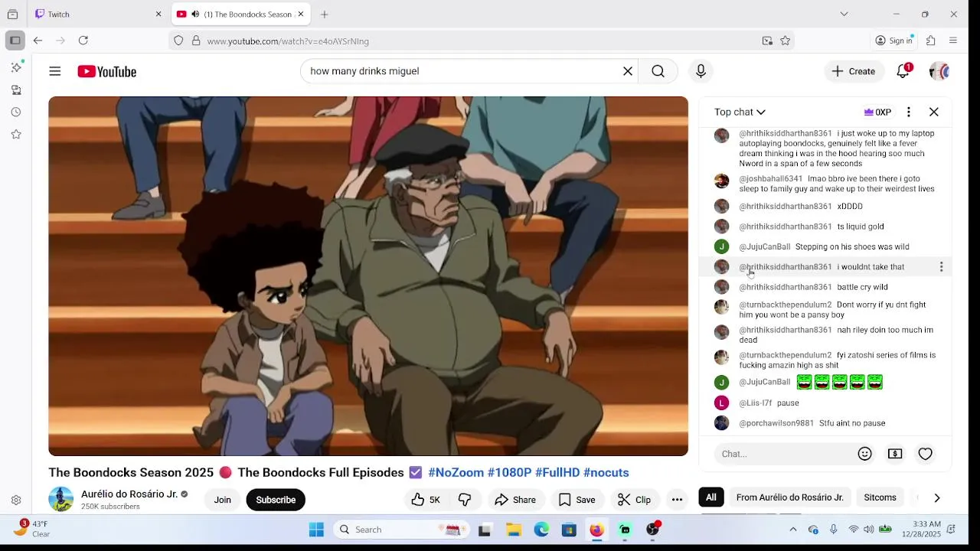Screen dimensions: 980x551
Task: Go back to the previous page
Action: pyautogui.click(x=38, y=41)
